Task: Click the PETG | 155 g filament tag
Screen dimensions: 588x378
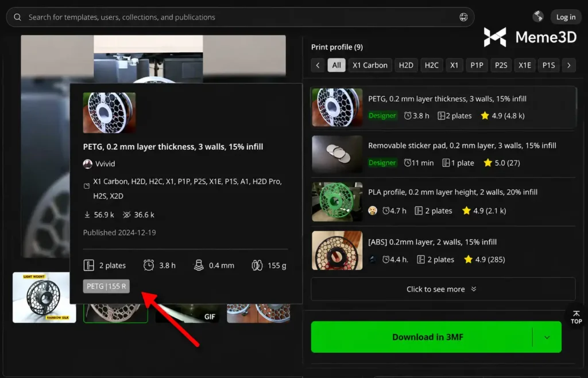Action: 106,286
